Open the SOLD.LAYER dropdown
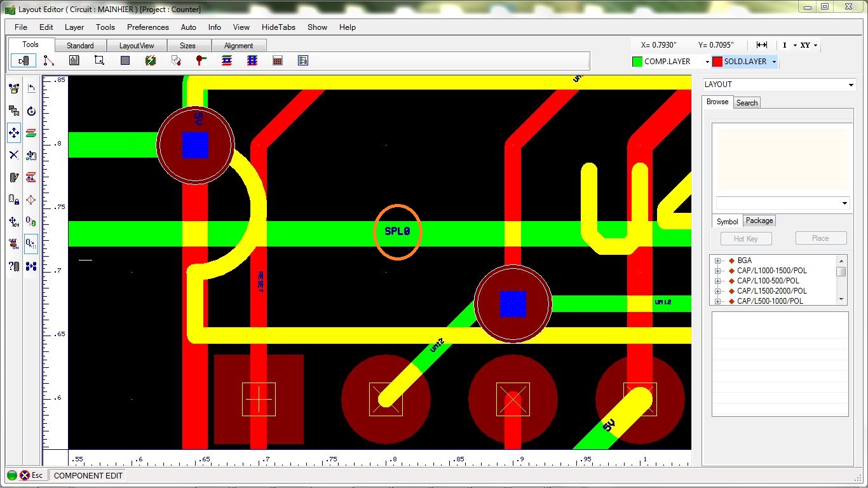868x488 pixels. tap(774, 62)
